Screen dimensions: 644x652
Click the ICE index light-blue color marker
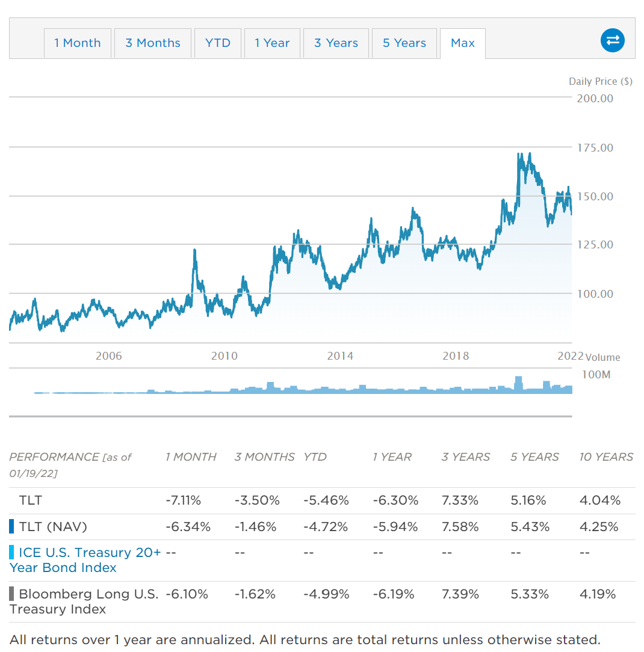click(11, 552)
